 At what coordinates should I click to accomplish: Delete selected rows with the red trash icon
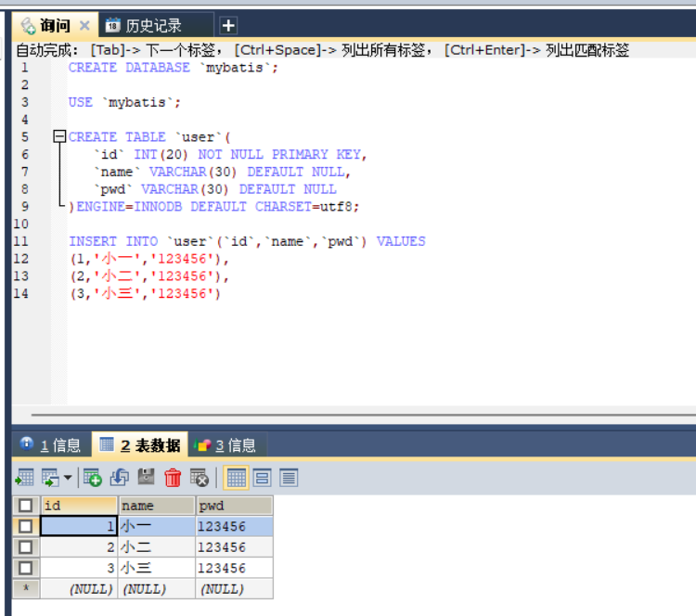point(173,478)
